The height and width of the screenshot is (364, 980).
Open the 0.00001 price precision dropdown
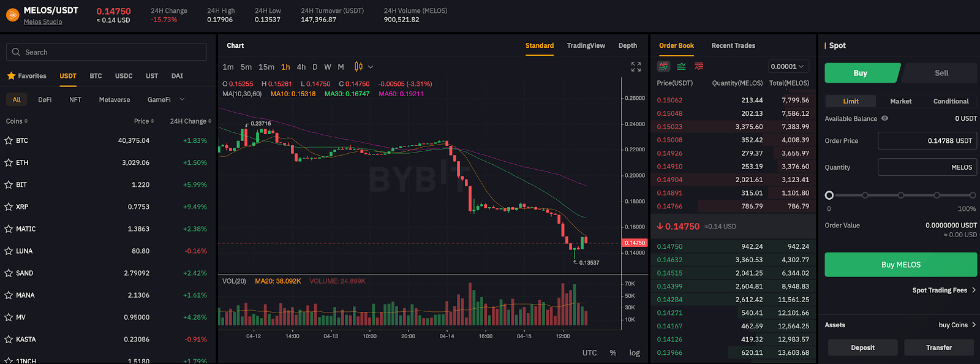[x=788, y=66]
